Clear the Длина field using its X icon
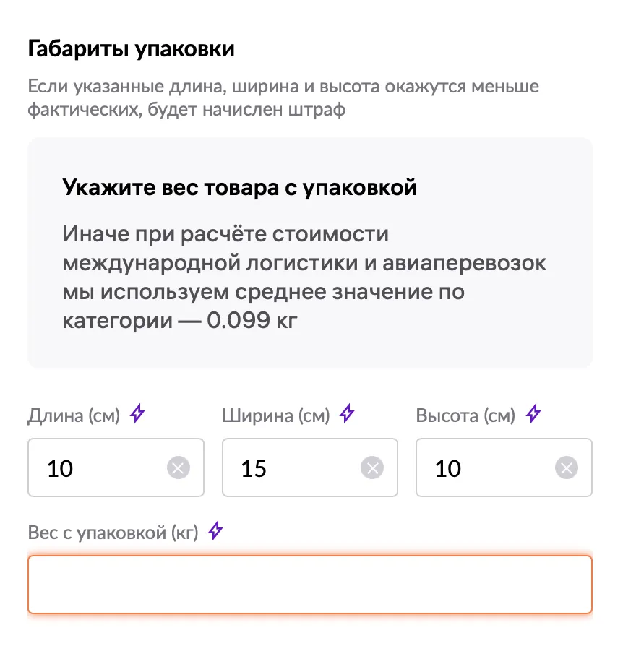 178,468
